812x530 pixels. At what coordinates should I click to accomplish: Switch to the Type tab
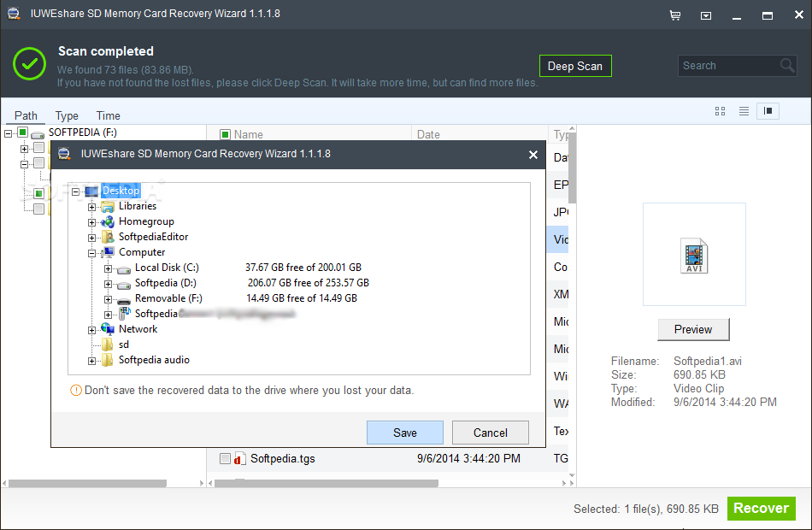pos(67,115)
